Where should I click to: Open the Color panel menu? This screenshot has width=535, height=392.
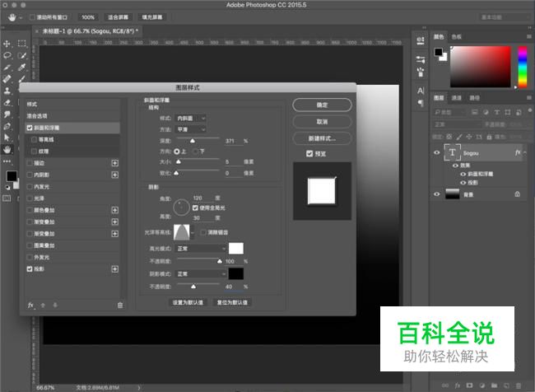(529, 36)
